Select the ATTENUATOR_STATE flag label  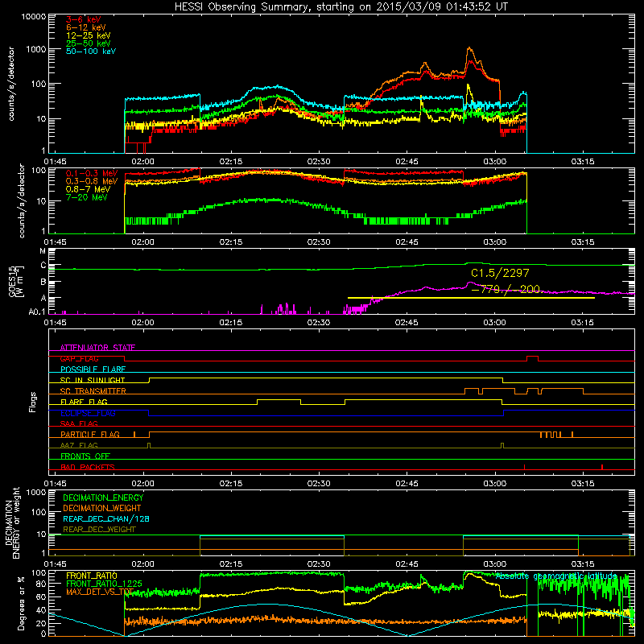click(97, 348)
